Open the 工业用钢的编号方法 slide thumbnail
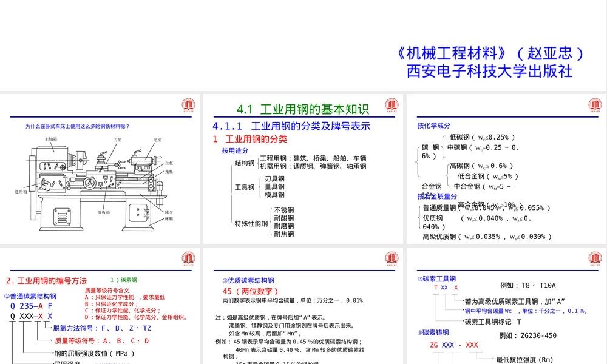This screenshot has height=364, width=607. click(100, 306)
